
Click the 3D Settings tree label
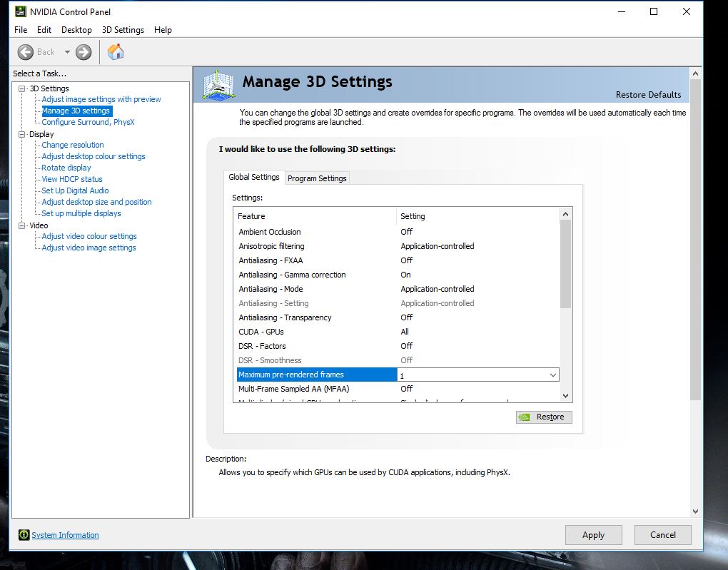coord(49,88)
